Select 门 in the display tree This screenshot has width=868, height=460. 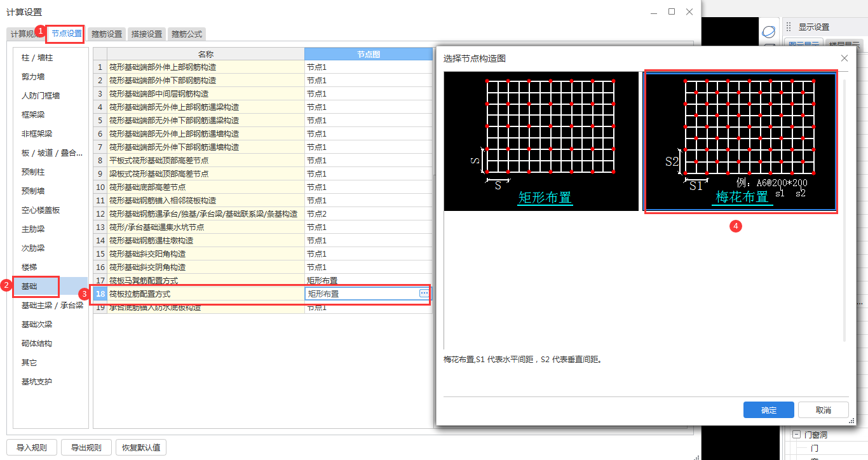tap(815, 448)
